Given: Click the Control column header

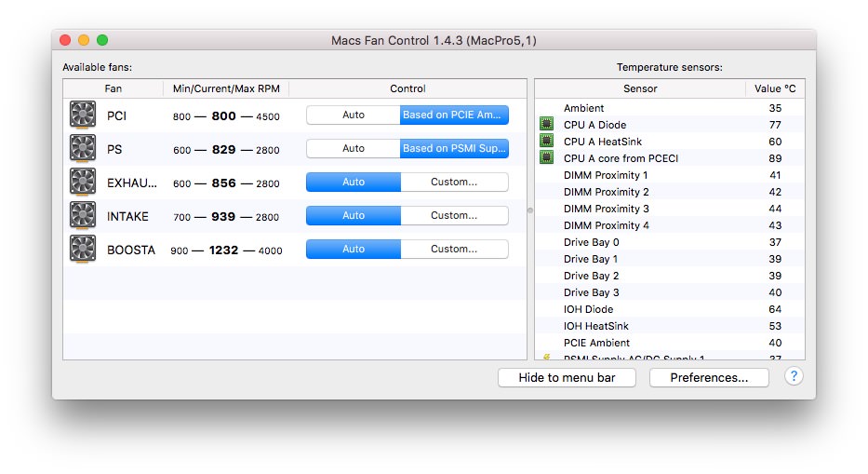Looking at the screenshot, I should pyautogui.click(x=407, y=88).
